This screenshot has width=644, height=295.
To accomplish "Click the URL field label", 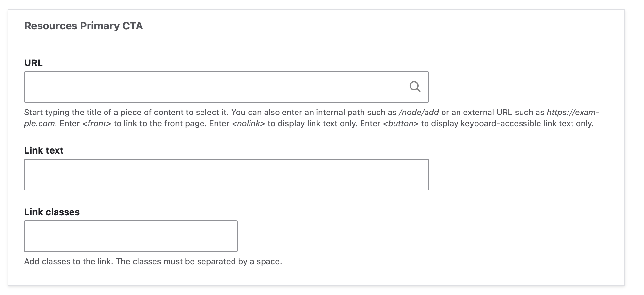I will pyautogui.click(x=33, y=63).
